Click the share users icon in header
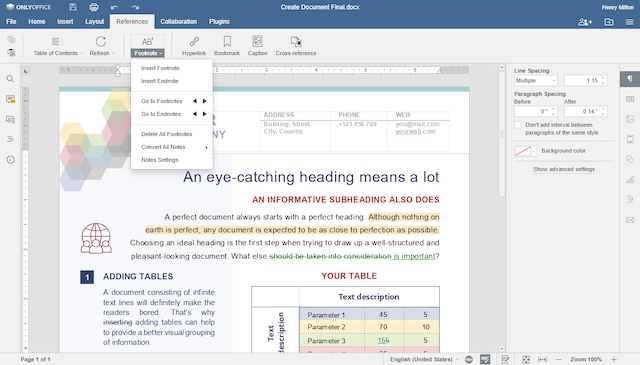 pos(585,22)
